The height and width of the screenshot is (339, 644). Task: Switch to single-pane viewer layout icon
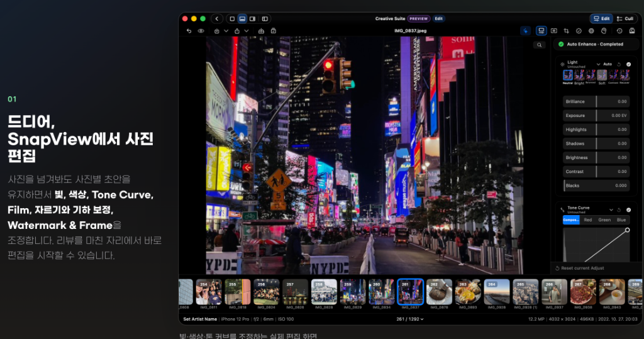tap(232, 18)
